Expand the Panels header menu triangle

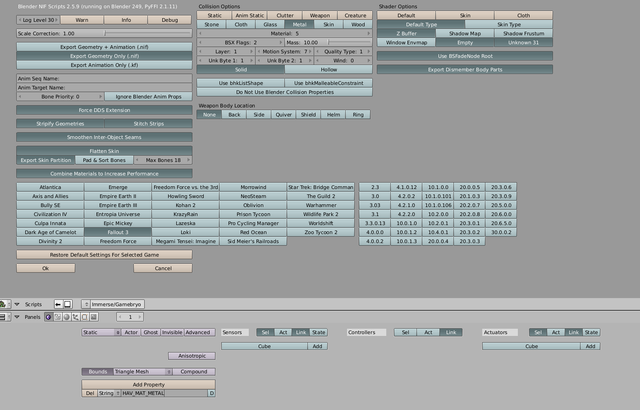(17, 317)
